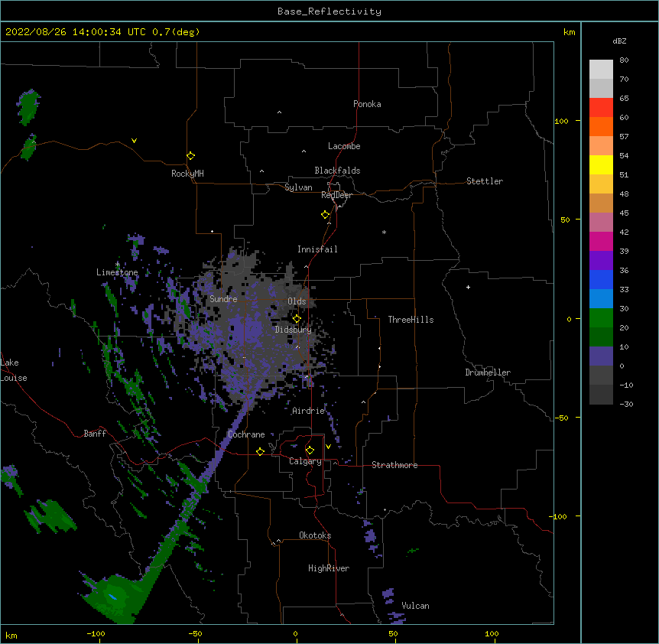659x644 pixels.
Task: Click the Banff label
Action: pyautogui.click(x=95, y=434)
